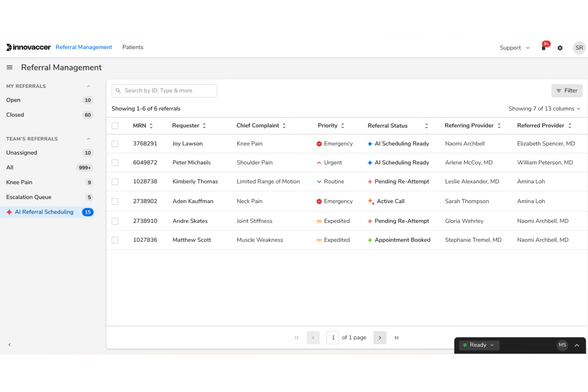Sort by Priority column
Viewport: 588px width, 392px height.
[x=342, y=126]
